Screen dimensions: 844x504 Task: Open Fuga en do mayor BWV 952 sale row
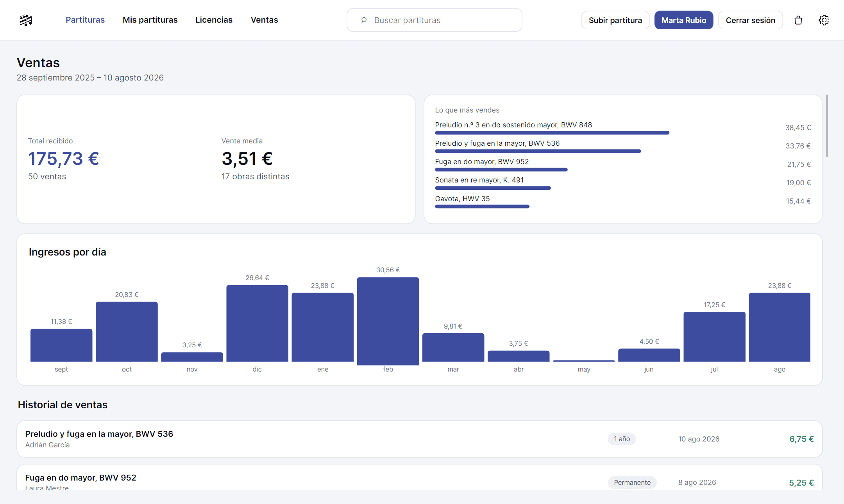(419, 477)
